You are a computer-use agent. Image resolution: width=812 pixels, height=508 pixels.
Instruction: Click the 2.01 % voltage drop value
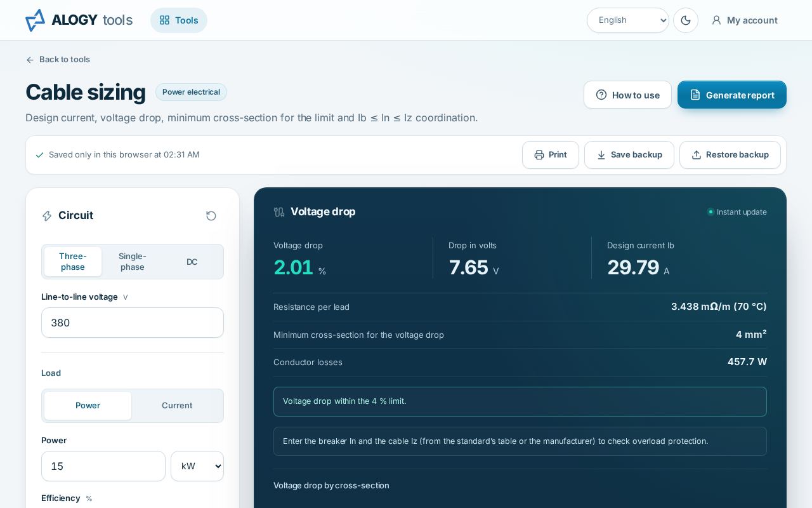300,268
